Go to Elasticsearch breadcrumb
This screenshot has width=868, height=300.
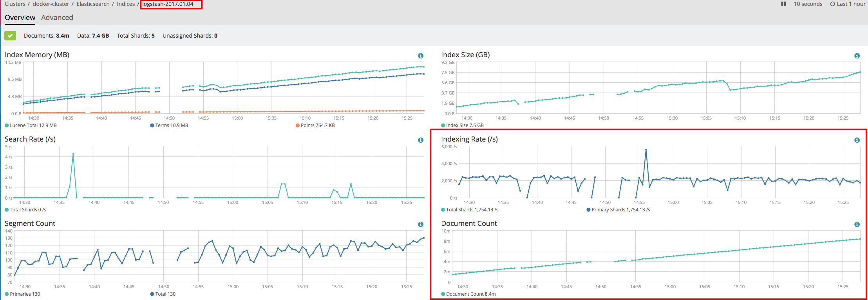tap(93, 4)
